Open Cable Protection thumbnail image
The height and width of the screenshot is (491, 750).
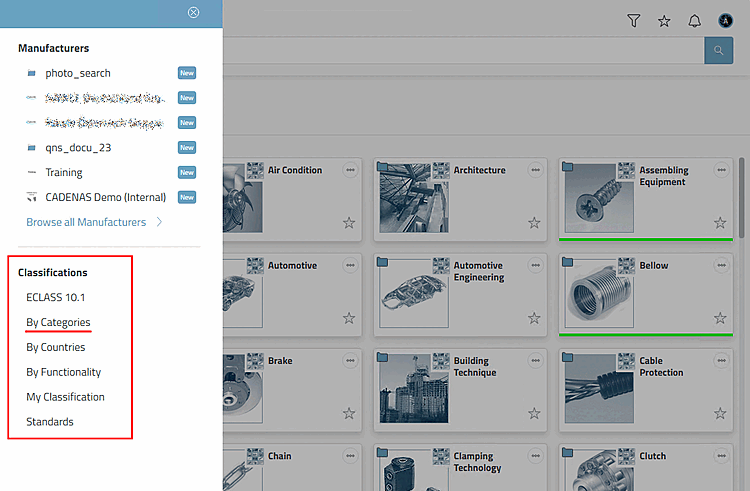pyautogui.click(x=599, y=388)
